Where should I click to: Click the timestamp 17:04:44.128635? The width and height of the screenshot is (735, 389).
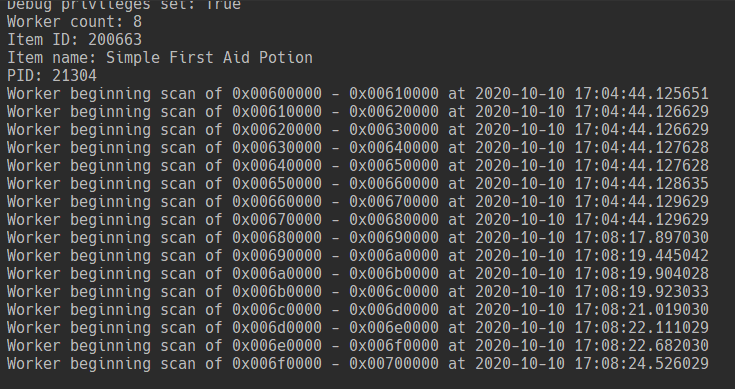point(642,184)
